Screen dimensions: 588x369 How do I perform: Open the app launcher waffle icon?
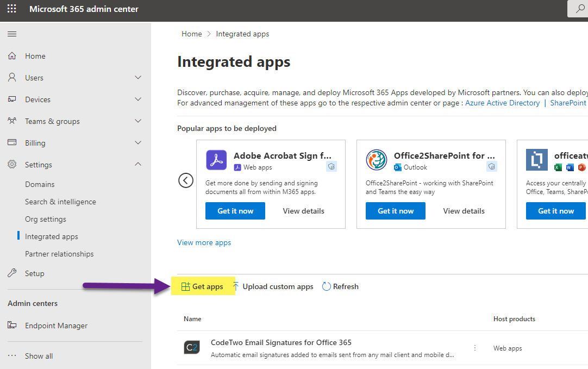[11, 9]
